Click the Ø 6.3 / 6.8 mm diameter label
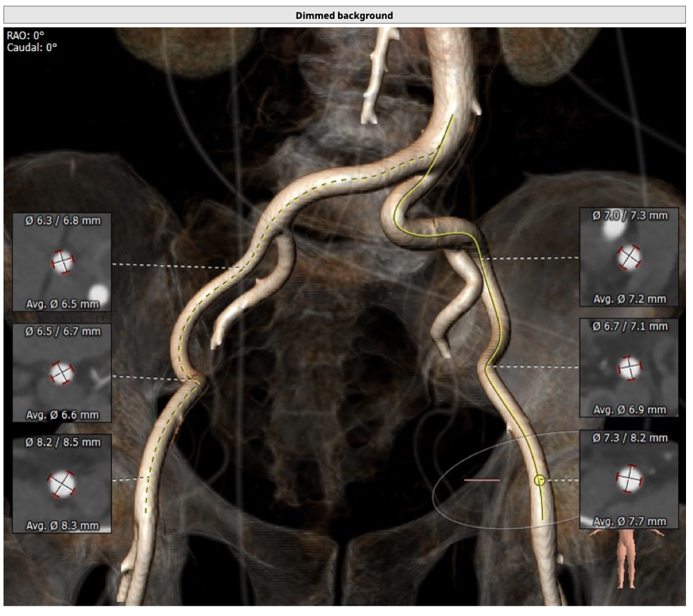 pos(62,221)
